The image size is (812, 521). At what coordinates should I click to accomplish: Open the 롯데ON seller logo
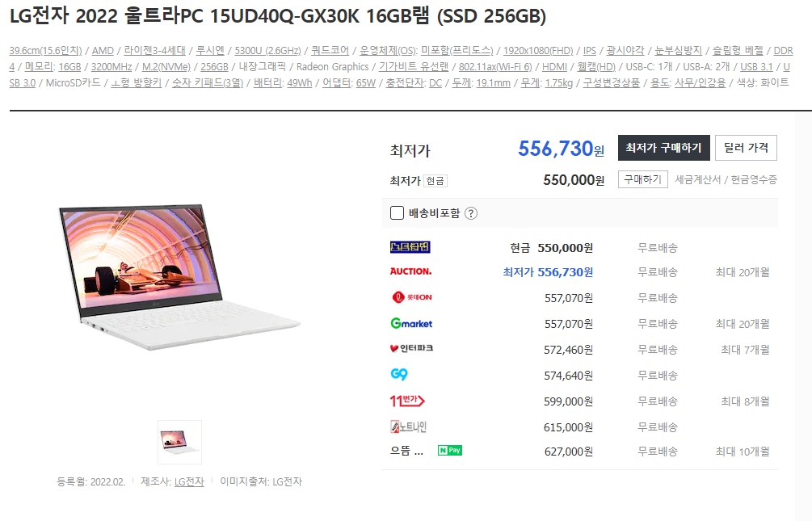412,297
